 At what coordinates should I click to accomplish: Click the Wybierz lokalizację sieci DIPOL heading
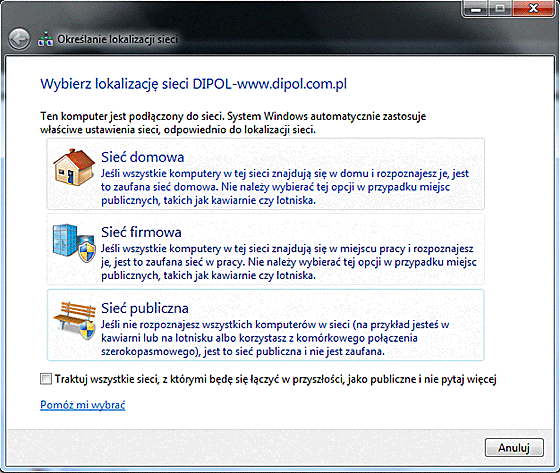(193, 84)
